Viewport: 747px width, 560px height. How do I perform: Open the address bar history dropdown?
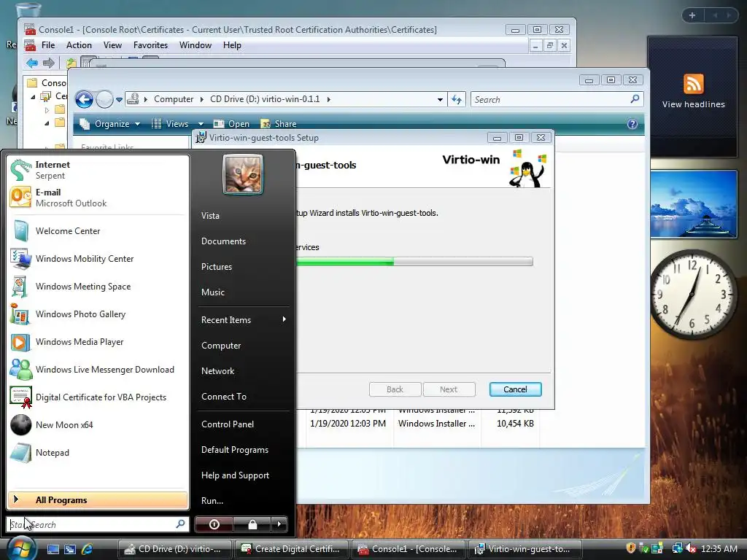point(440,100)
